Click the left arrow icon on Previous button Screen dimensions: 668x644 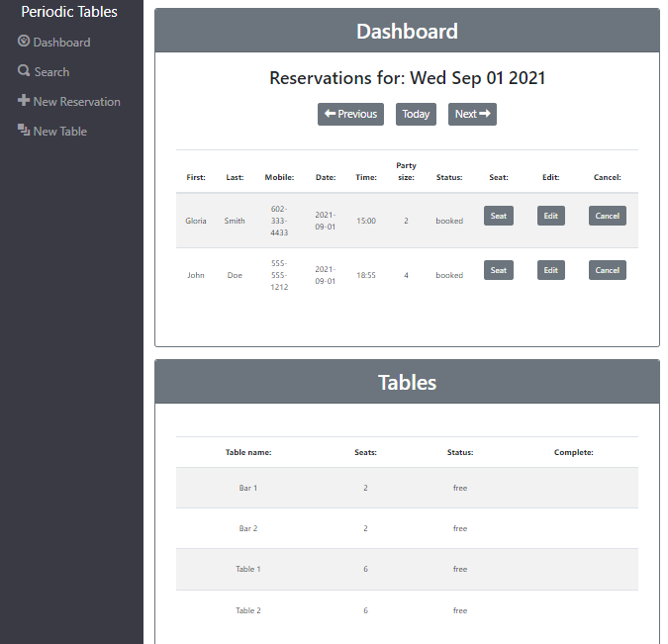(x=331, y=114)
